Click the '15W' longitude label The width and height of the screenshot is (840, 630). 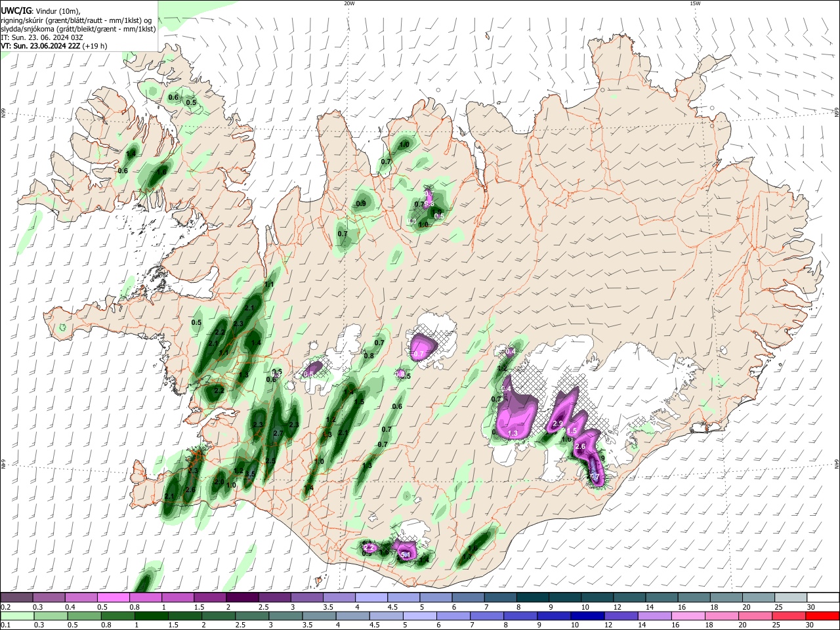[695, 3]
